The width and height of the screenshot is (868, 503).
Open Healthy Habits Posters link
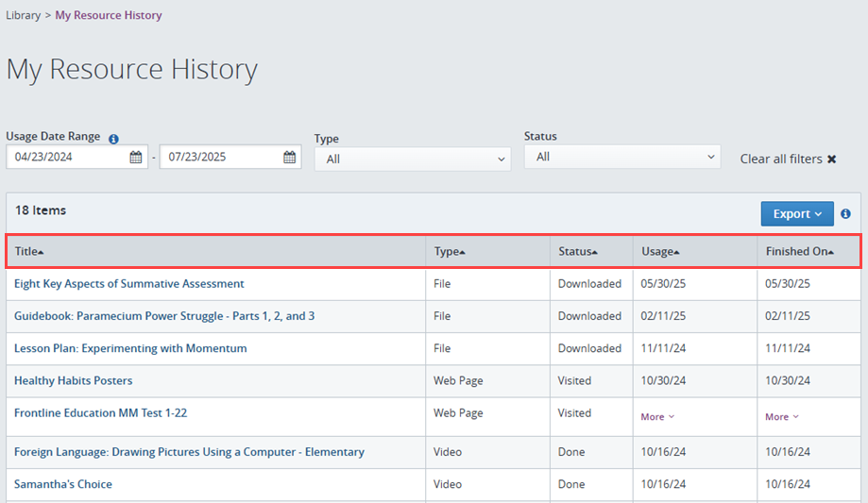pyautogui.click(x=73, y=380)
